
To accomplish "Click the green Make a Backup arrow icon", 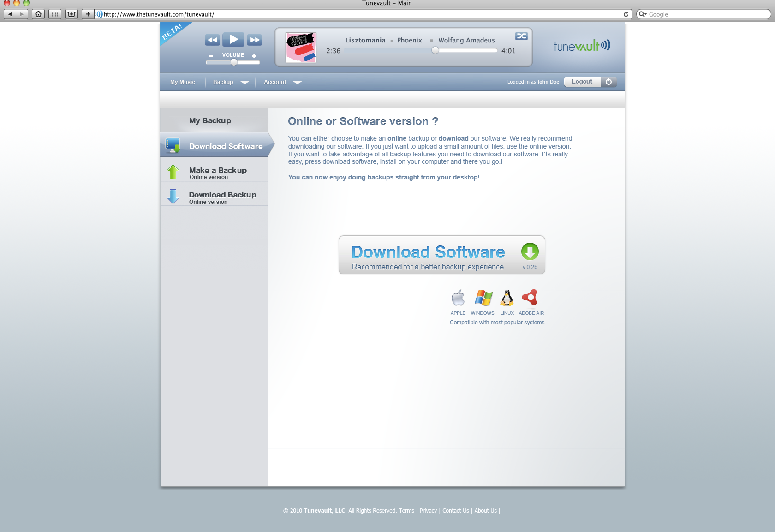I will pos(173,172).
